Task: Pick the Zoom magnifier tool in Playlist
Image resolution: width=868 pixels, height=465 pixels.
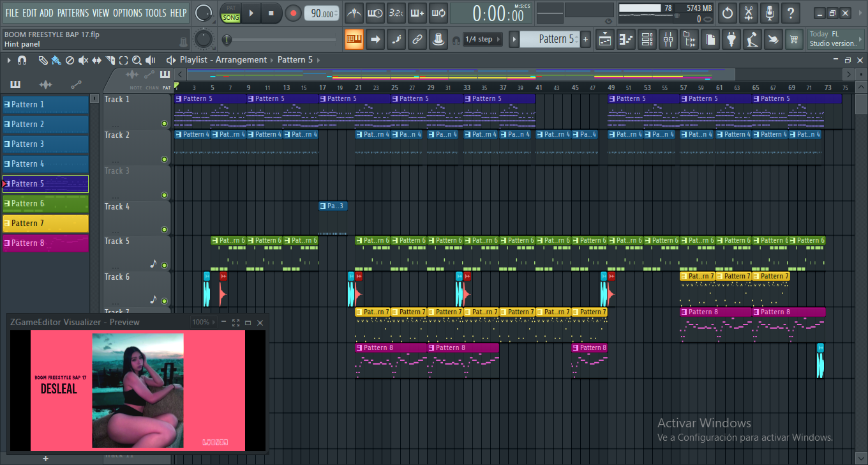Action: coord(137,60)
